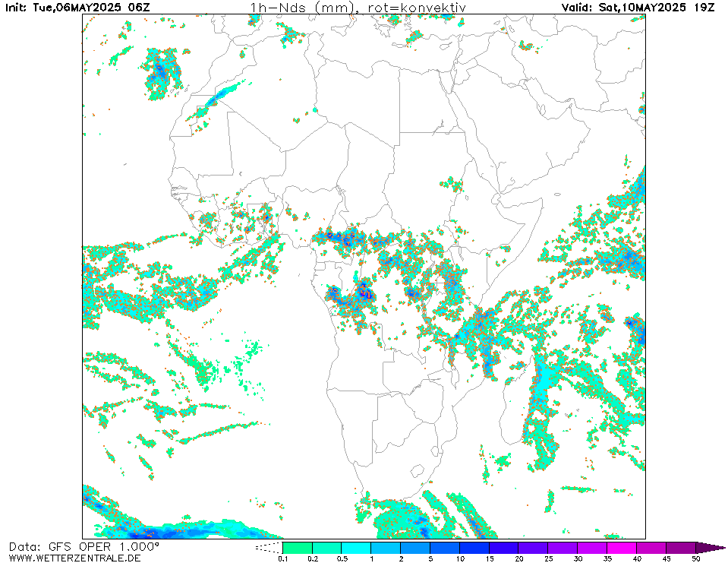Screen dimensions: 728x563
Task: Select the legend color between 20 and 25
Action: tap(533, 548)
